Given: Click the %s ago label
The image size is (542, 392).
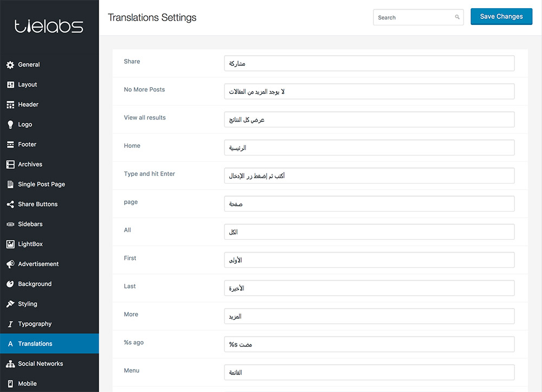Looking at the screenshot, I should (134, 342).
